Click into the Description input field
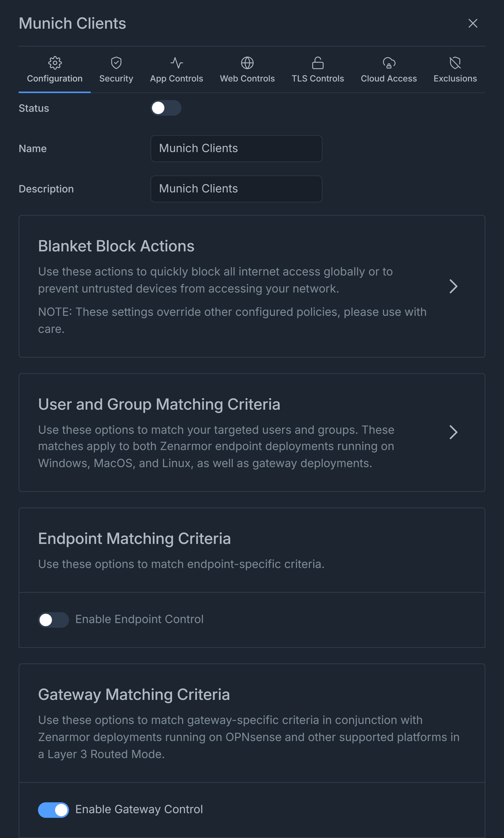 tap(236, 189)
